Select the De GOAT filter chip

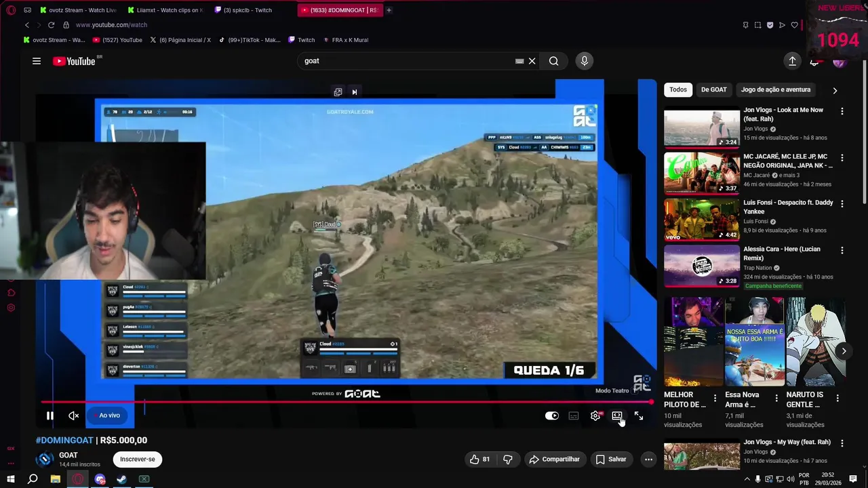tap(713, 89)
